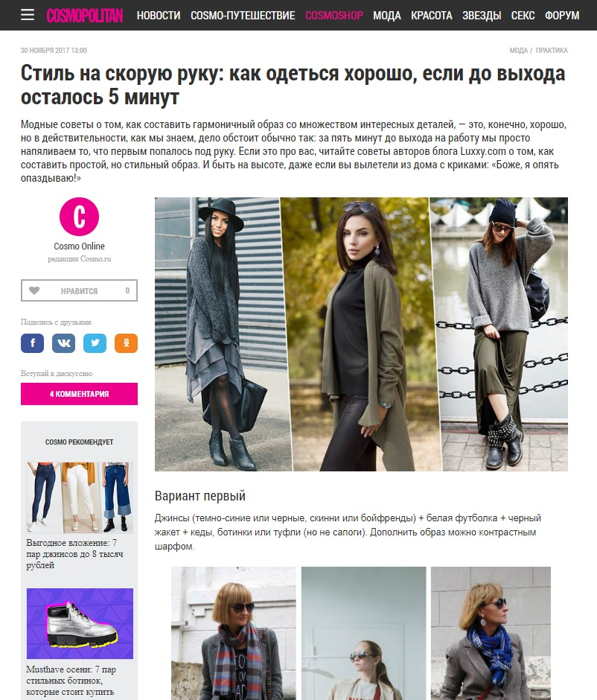This screenshot has width=597, height=700.
Task: Open the Новости menu item
Action: click(159, 16)
